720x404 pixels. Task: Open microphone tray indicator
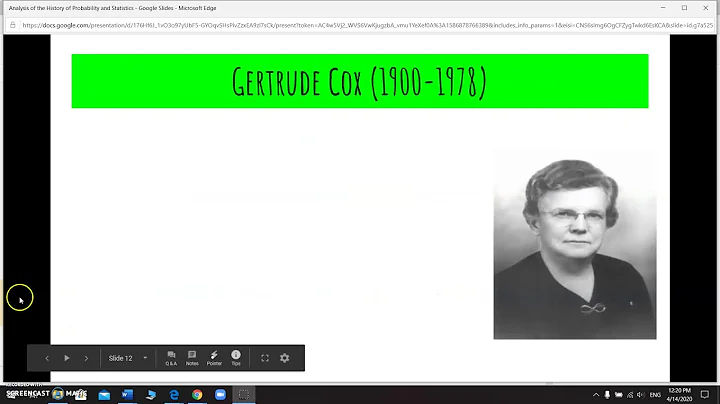[x=607, y=395]
